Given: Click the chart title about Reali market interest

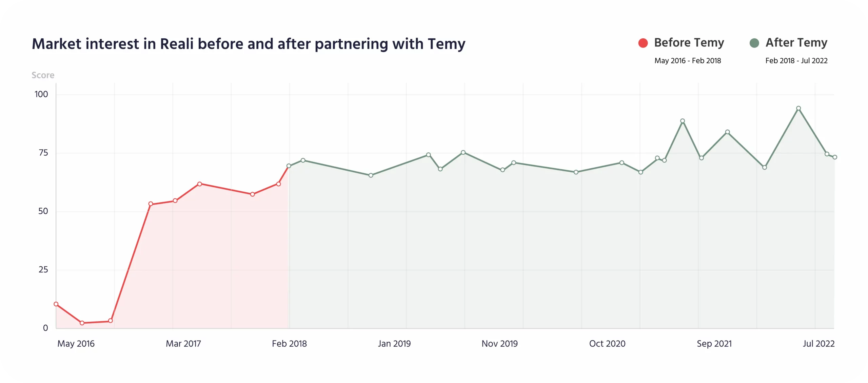Looking at the screenshot, I should coord(249,44).
